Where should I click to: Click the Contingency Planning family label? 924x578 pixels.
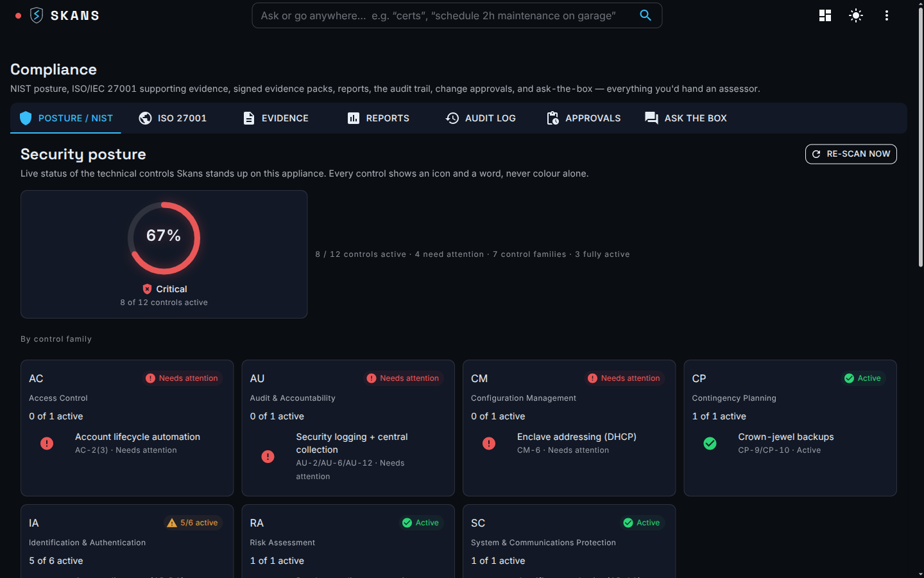[734, 398]
